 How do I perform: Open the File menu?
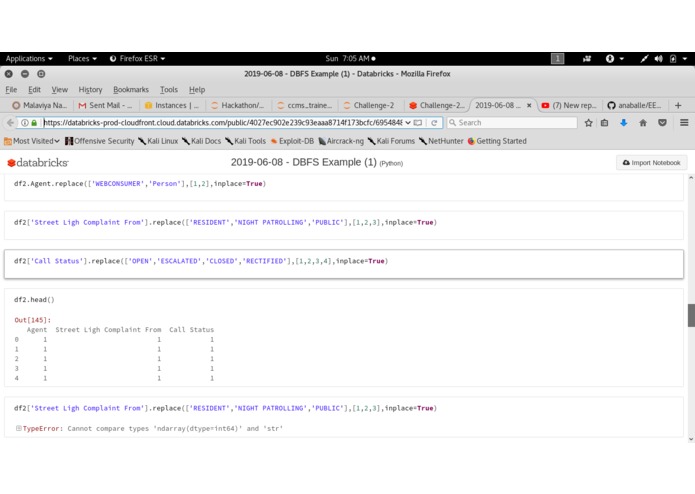pyautogui.click(x=11, y=89)
